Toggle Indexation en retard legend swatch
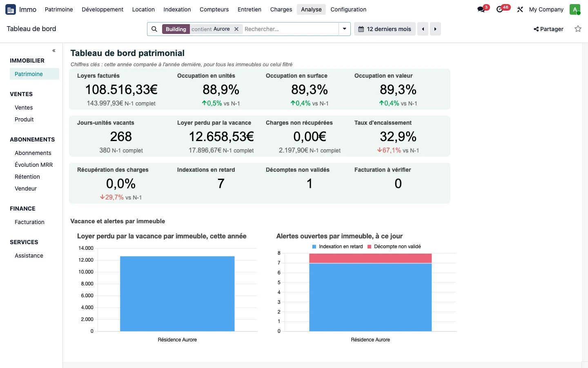 314,247
